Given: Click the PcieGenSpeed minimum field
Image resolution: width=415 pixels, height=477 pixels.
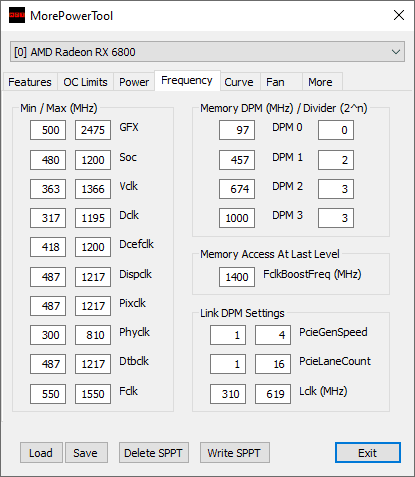Looking at the screenshot, I should [x=228, y=335].
